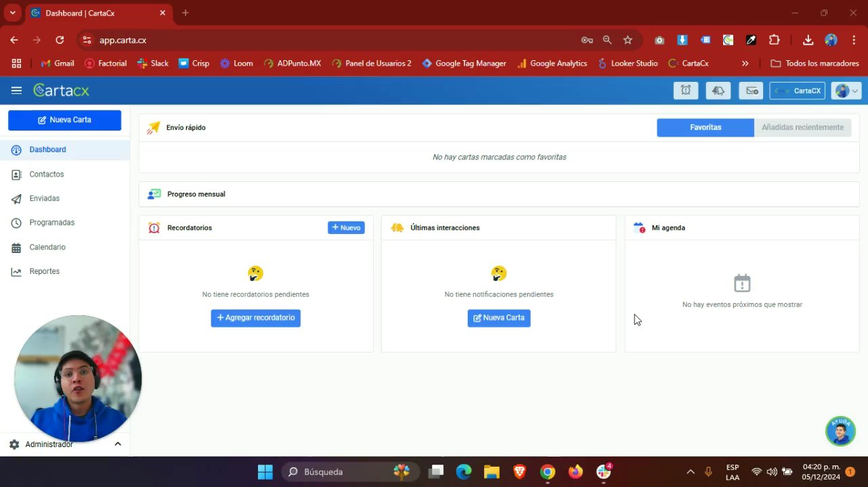868x487 pixels.
Task: Expand the Progreso mensual section
Action: click(x=499, y=194)
